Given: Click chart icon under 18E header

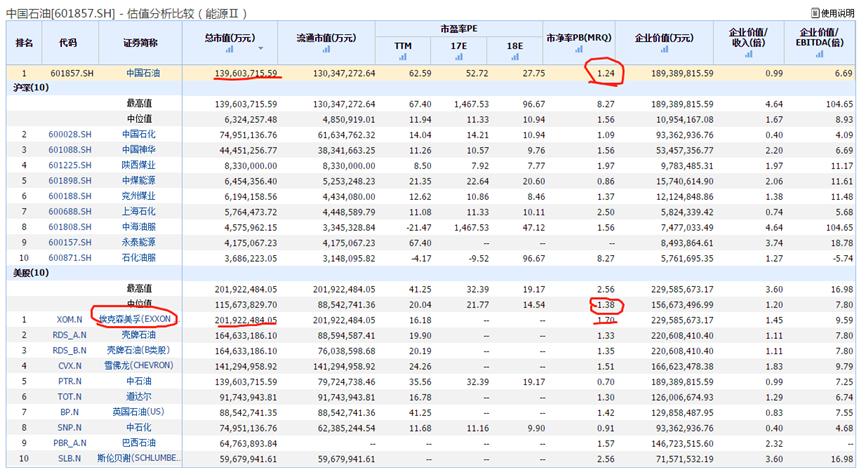Looking at the screenshot, I should 515,56.
